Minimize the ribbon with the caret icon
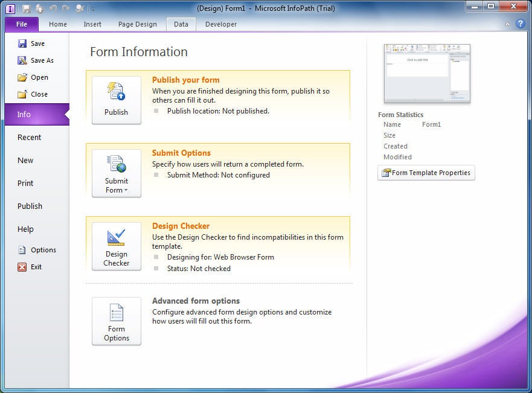The width and height of the screenshot is (532, 393). pyautogui.click(x=507, y=24)
